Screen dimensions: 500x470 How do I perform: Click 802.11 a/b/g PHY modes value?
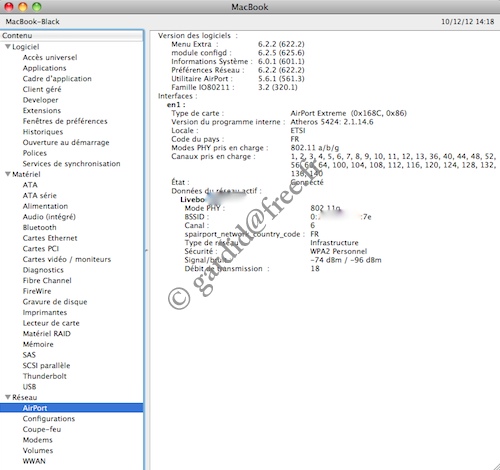pos(315,148)
